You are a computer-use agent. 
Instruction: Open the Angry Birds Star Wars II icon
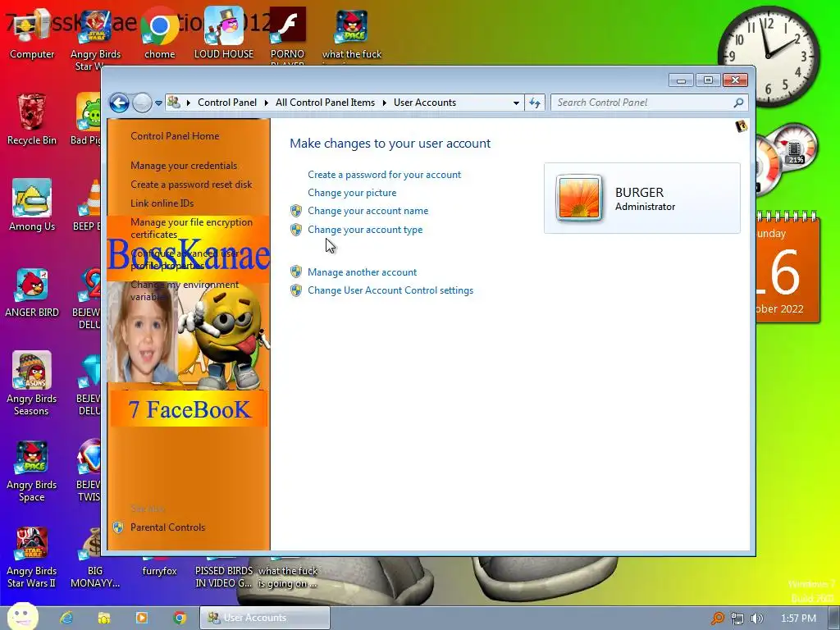(x=32, y=557)
